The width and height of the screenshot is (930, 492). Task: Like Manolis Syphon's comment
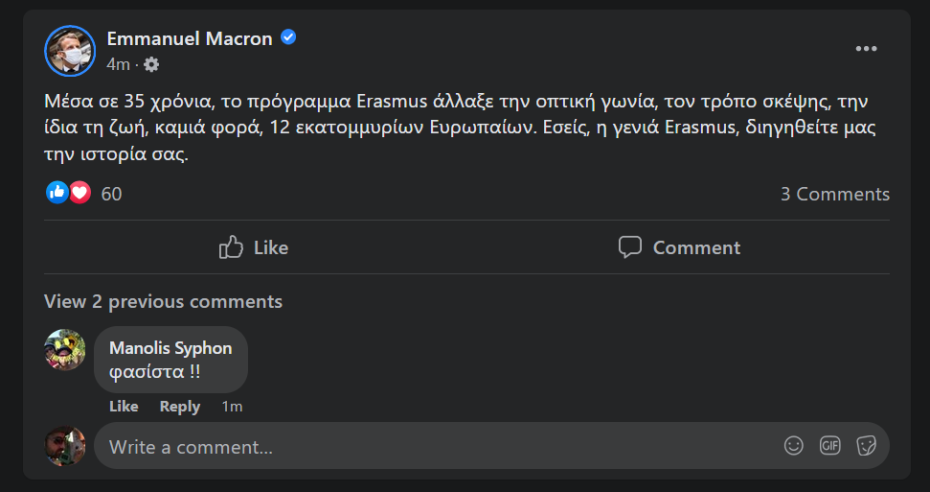pyautogui.click(x=123, y=406)
